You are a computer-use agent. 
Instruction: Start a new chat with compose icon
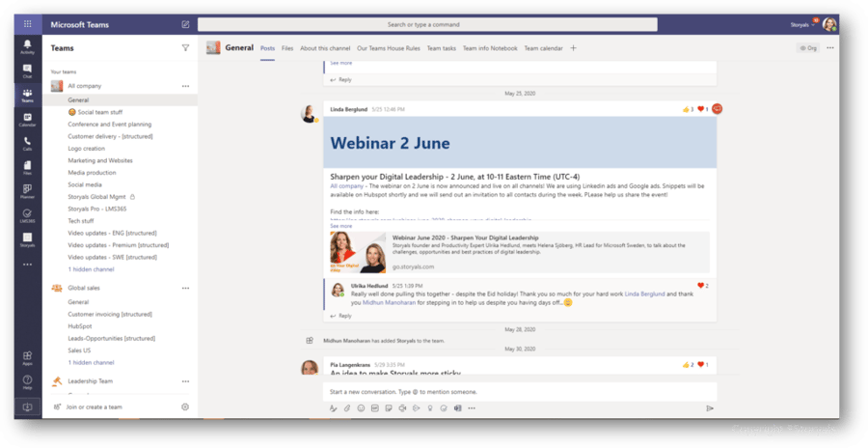tap(185, 24)
